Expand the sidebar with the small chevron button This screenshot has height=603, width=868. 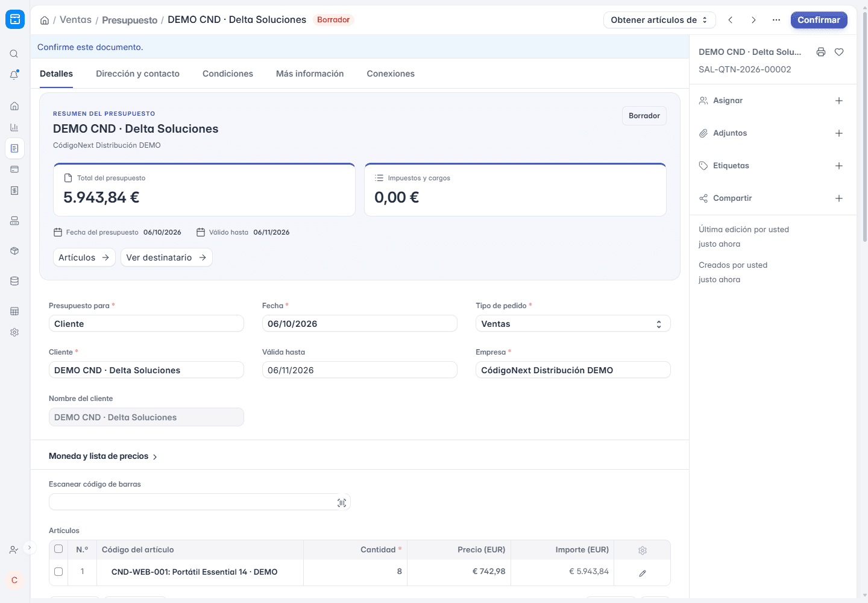(30, 548)
